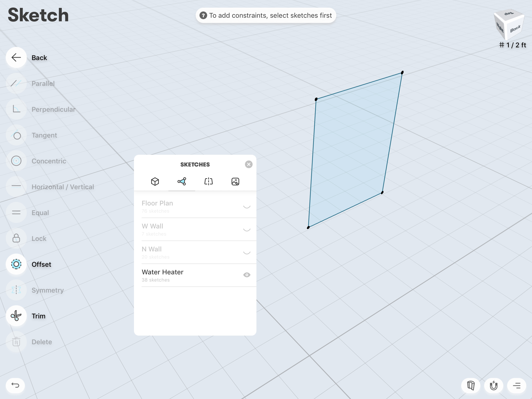532x399 pixels.
Task: Click the orientation view cube
Action: point(509,25)
